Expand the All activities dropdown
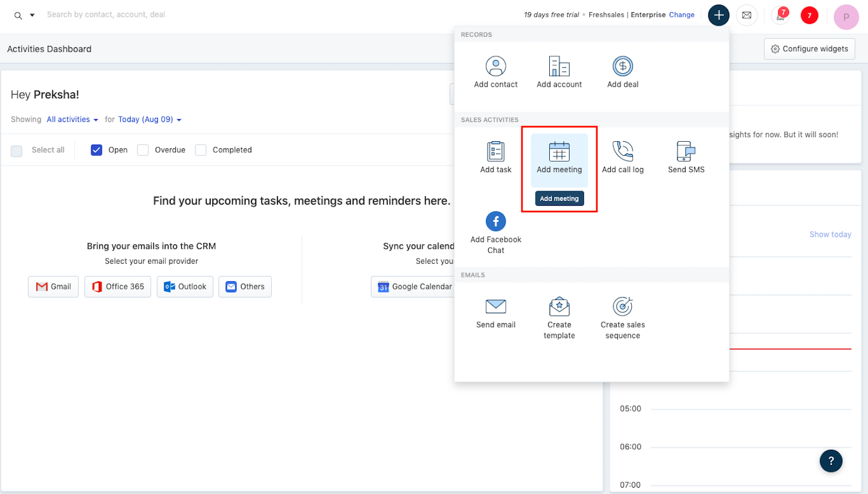868x494 pixels. pos(72,120)
